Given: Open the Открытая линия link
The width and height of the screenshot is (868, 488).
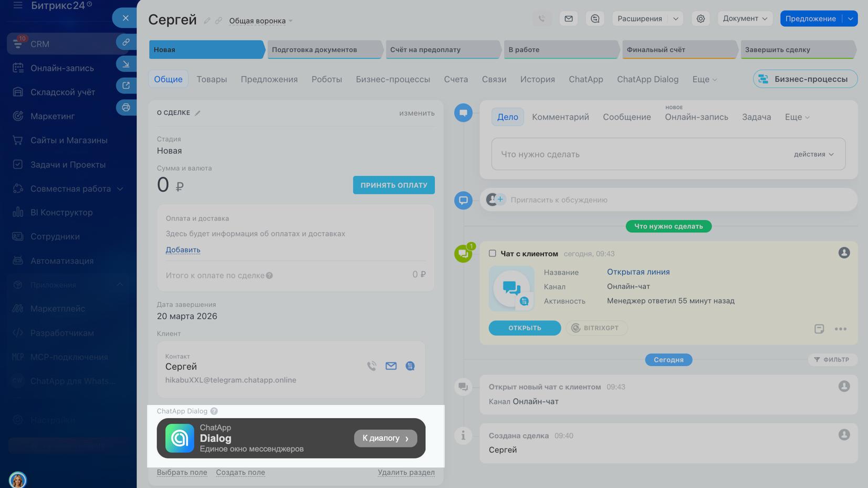Looking at the screenshot, I should pyautogui.click(x=638, y=272).
